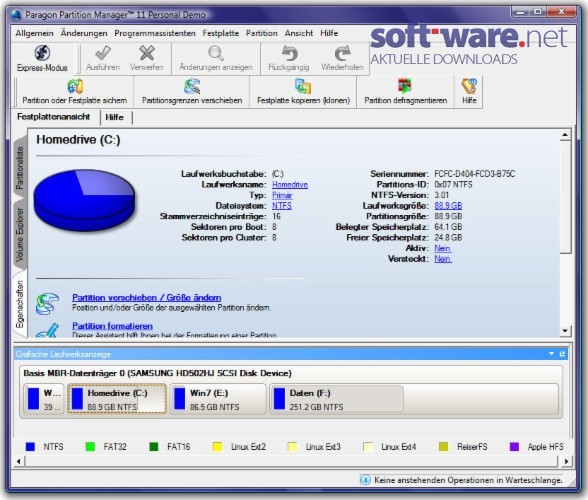Image resolution: width=588 pixels, height=500 pixels.
Task: Open the Änderungen menu
Action: tap(84, 33)
